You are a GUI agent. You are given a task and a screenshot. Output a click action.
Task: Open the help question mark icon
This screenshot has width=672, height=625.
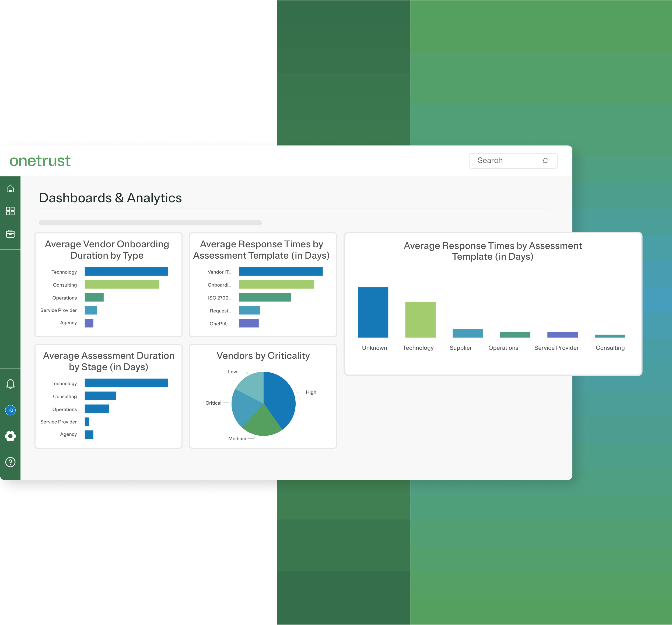pos(10,462)
